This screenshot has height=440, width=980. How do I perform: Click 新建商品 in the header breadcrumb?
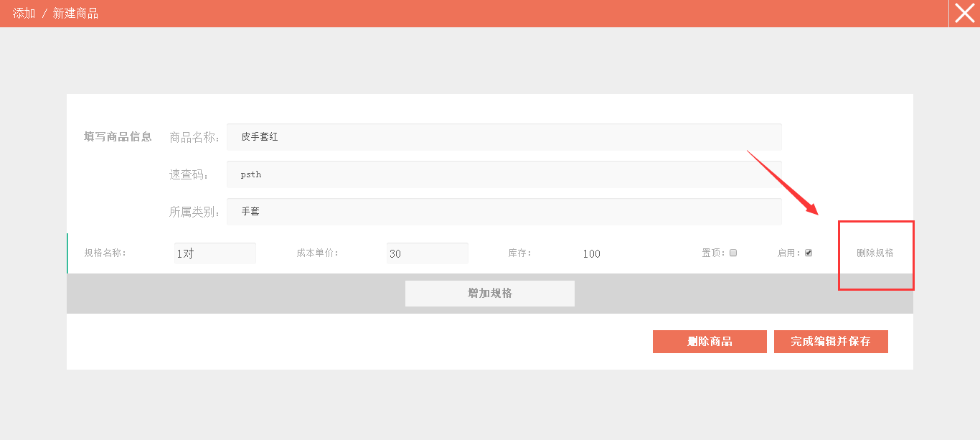[x=75, y=14]
